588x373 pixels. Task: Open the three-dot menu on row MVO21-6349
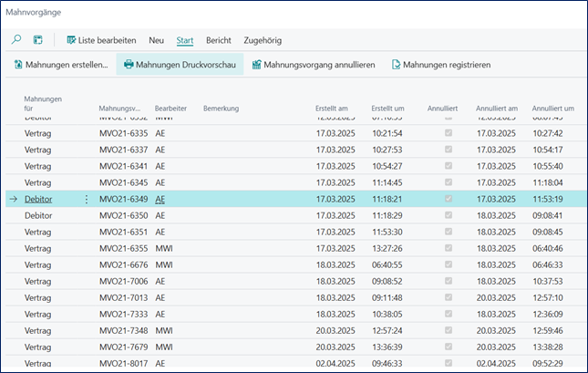point(87,199)
